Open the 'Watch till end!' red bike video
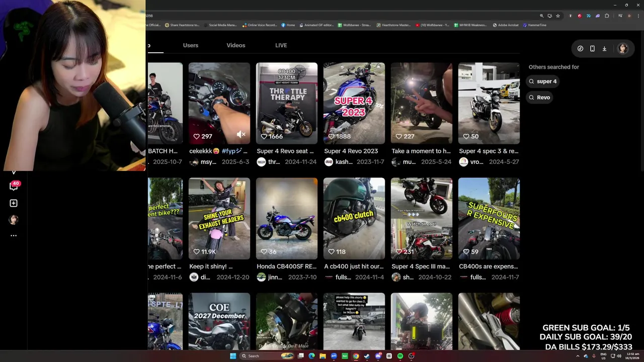 422,218
